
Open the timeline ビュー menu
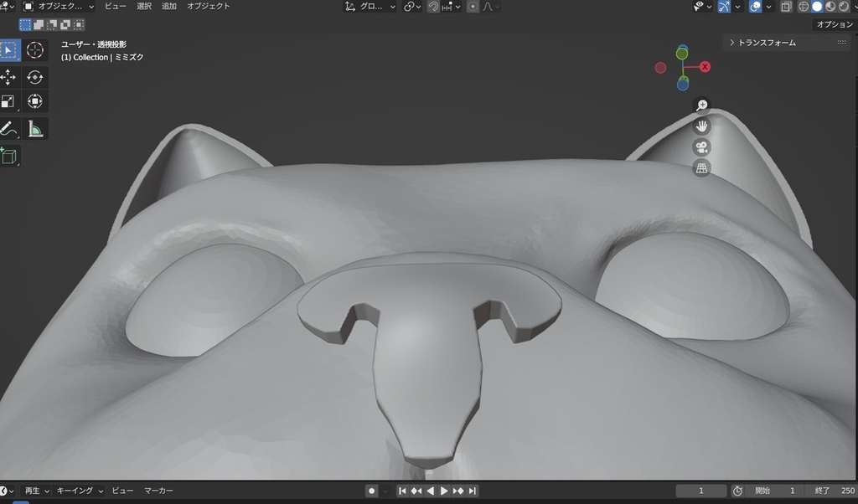click(x=122, y=491)
